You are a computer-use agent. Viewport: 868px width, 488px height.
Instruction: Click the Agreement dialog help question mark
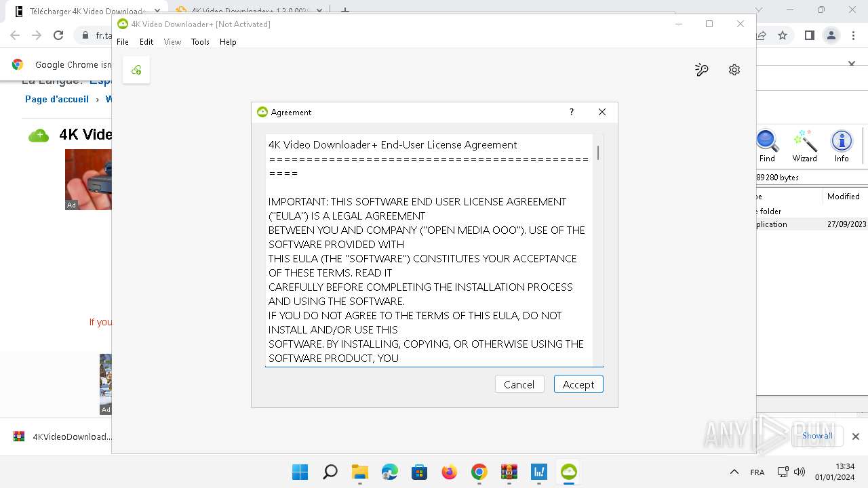(571, 112)
